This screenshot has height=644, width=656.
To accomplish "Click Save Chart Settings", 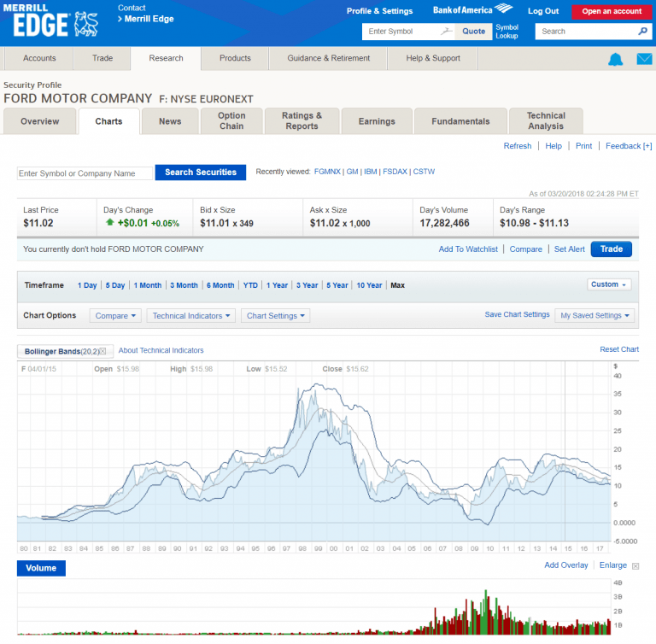I will coord(517,314).
